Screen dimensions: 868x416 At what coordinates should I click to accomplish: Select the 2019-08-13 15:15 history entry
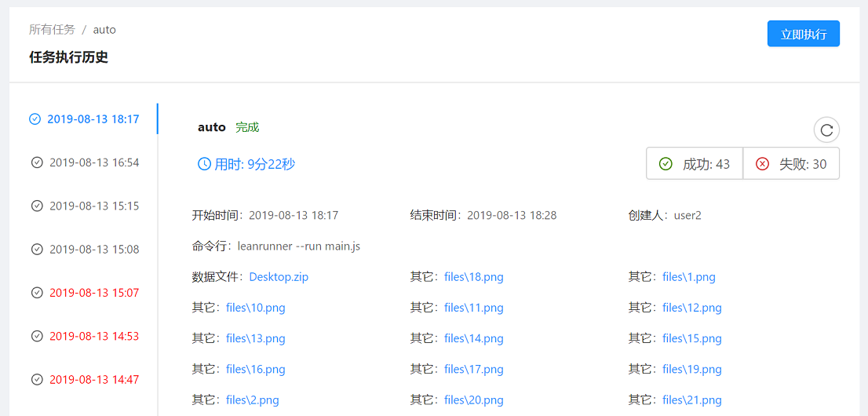click(93, 206)
